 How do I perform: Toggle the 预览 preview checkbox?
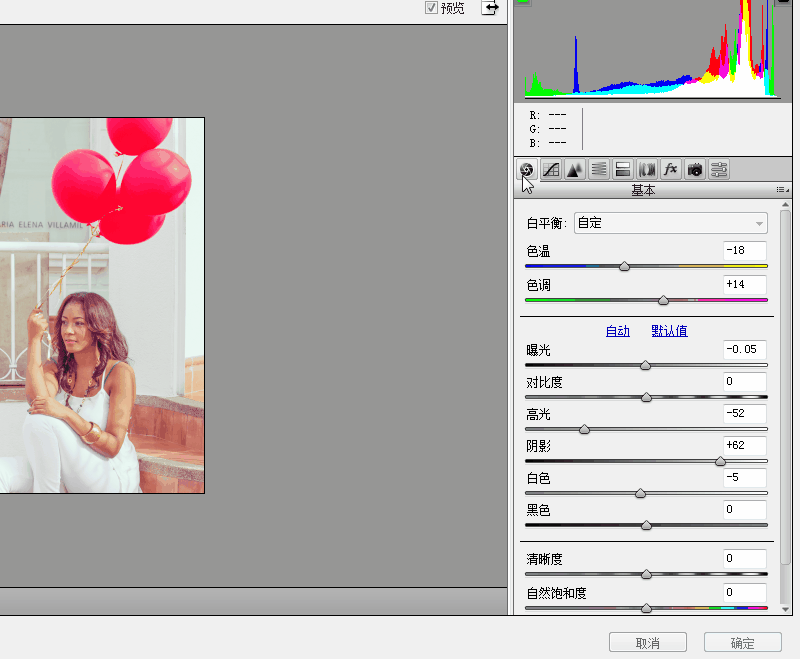point(431,7)
